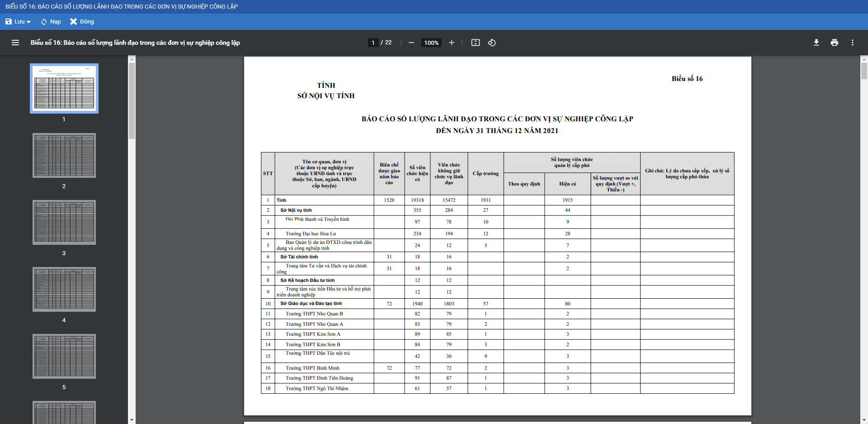
Task: Open the PDF viewer more actions menu
Action: 852,43
